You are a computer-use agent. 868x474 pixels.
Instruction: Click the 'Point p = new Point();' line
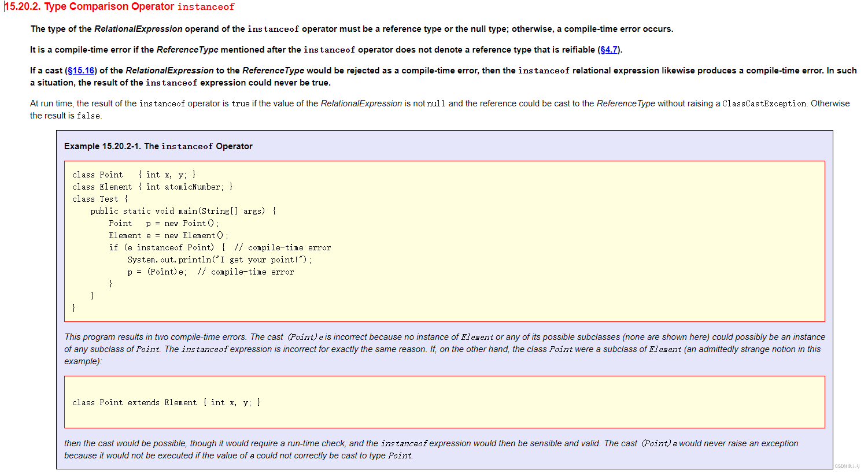[x=164, y=223]
